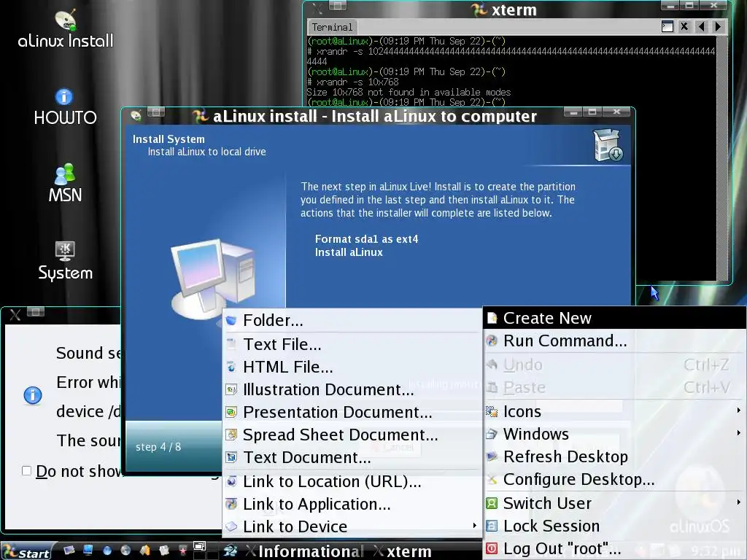Click the blue monitor icon in taskbar
747x560 pixels.
click(x=88, y=551)
